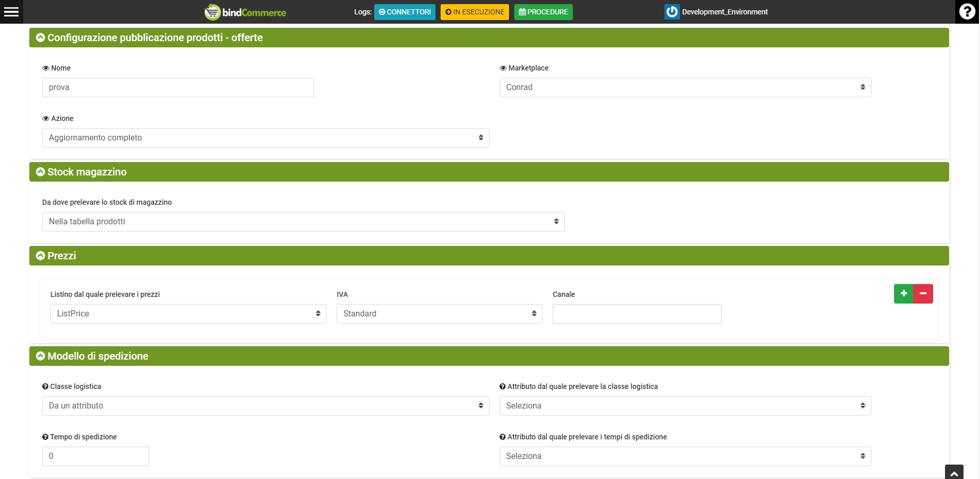Screen dimensions: 980x479
Task: Open the help question mark icon
Action: coord(967,12)
